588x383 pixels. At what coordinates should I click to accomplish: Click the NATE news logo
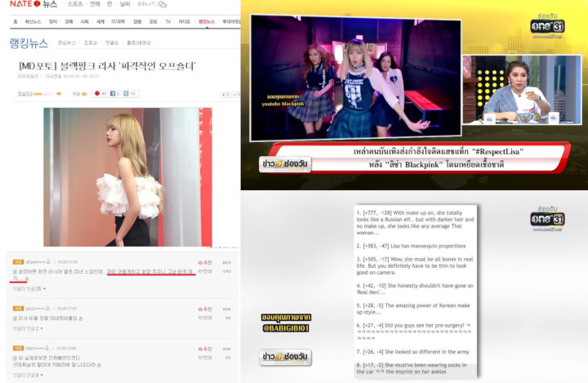[x=33, y=4]
